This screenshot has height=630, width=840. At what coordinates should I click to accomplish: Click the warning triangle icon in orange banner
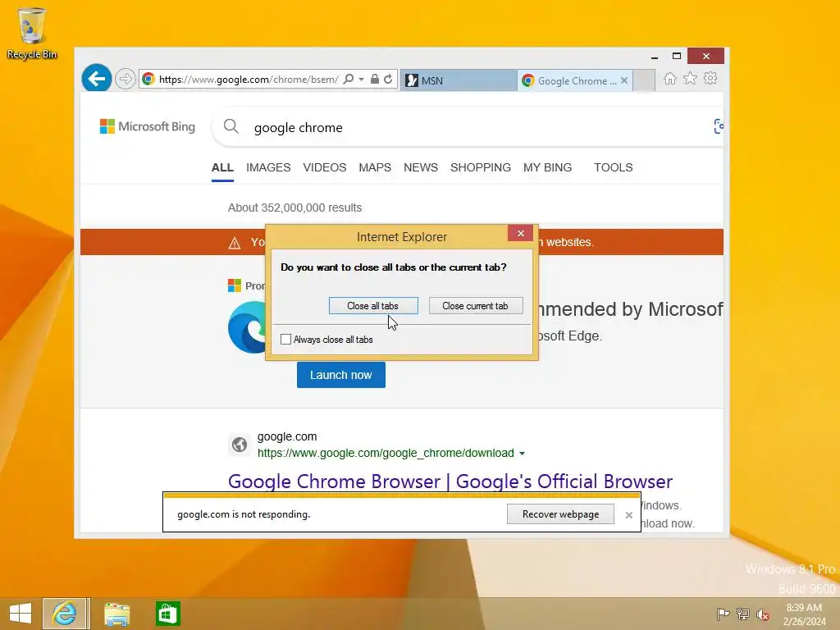[x=235, y=243]
